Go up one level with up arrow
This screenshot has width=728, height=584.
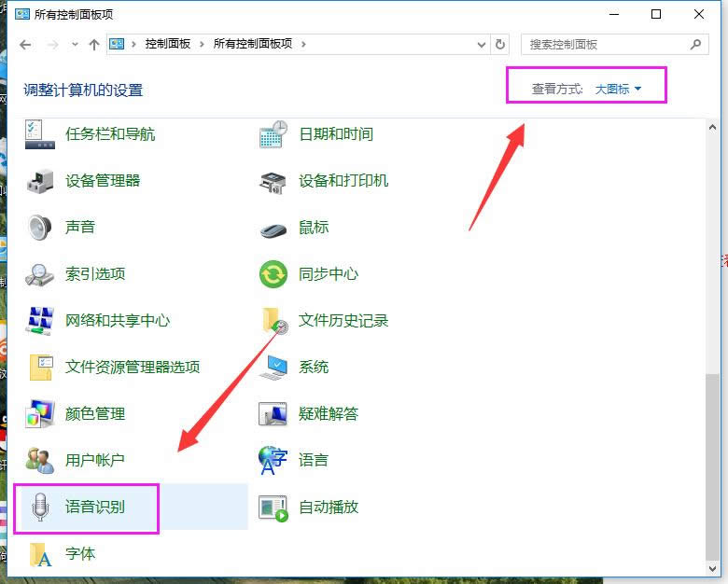(94, 45)
